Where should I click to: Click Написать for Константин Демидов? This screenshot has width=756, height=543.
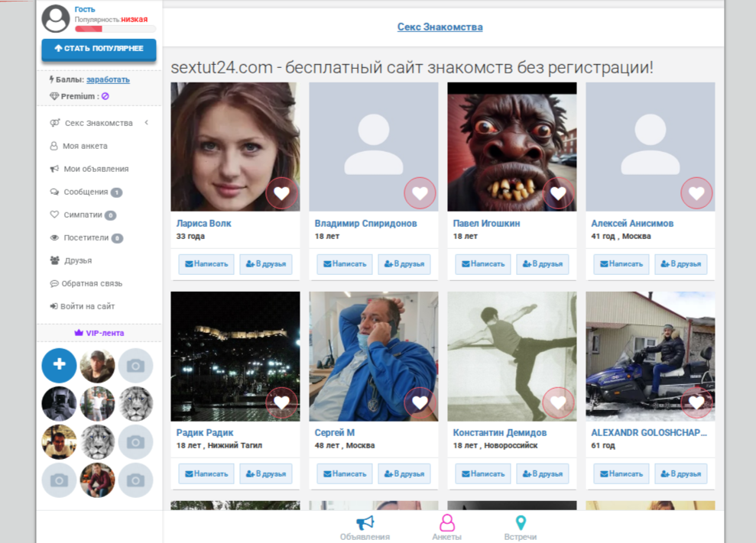[483, 474]
